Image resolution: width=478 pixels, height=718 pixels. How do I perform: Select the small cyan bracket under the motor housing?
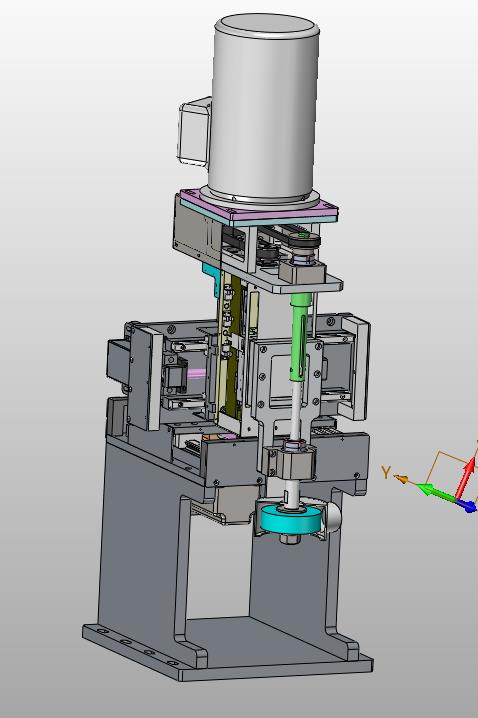coord(211,277)
